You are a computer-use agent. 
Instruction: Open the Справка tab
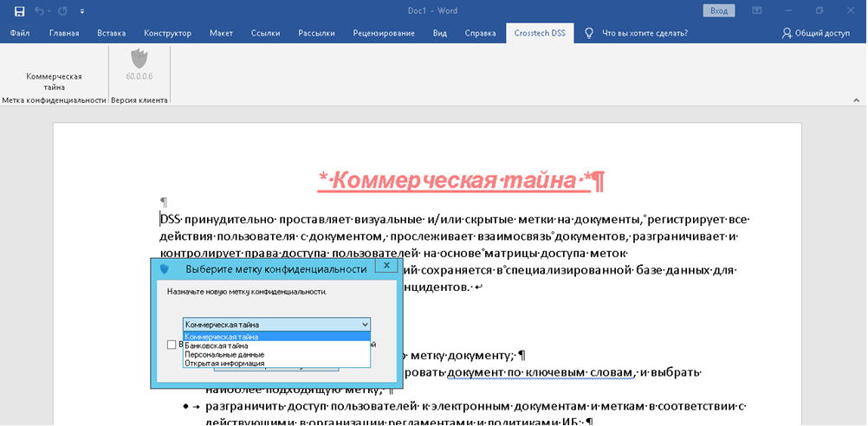click(480, 33)
